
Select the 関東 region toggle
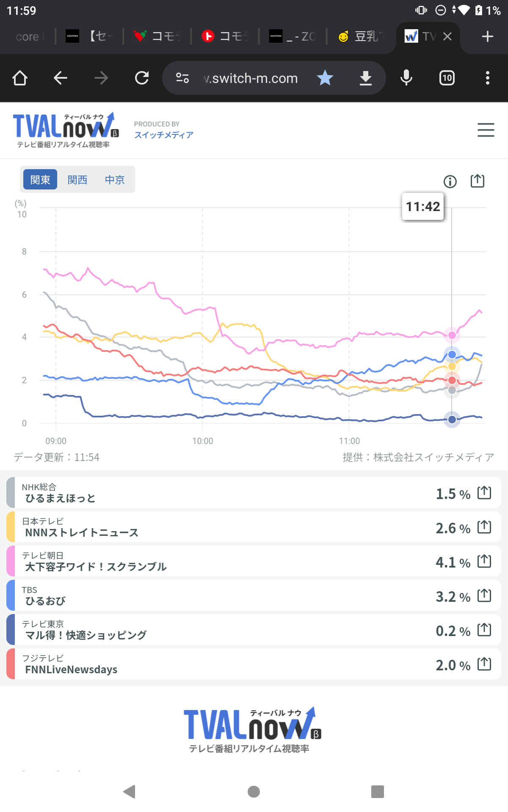coord(40,180)
